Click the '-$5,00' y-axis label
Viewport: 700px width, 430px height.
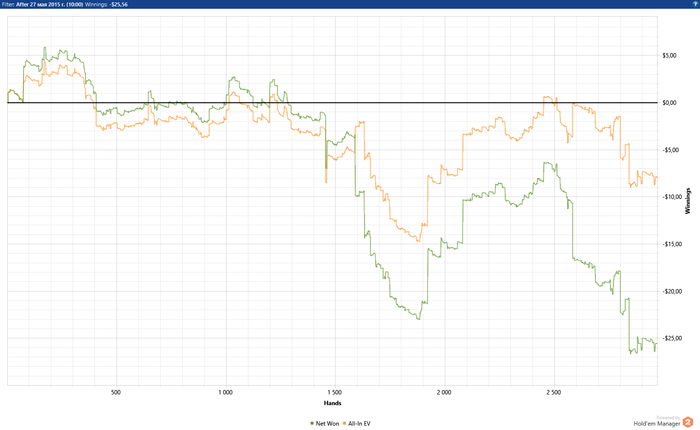click(670, 150)
